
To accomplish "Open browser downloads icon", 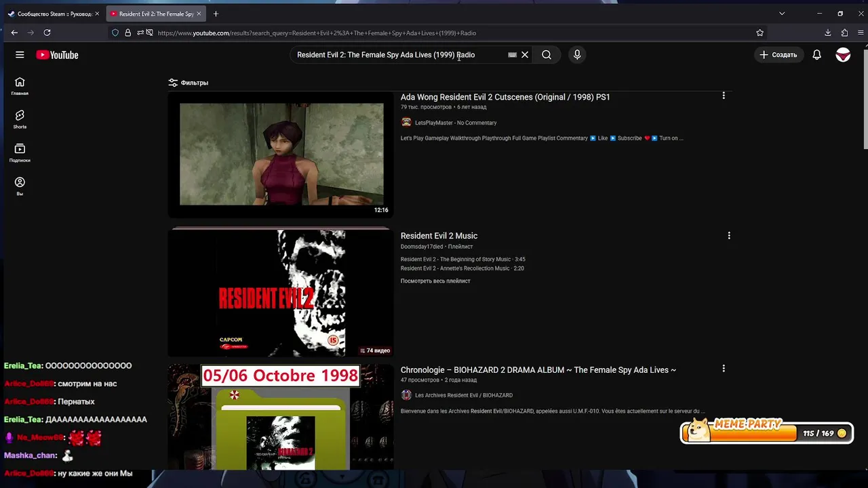I will [x=828, y=33].
